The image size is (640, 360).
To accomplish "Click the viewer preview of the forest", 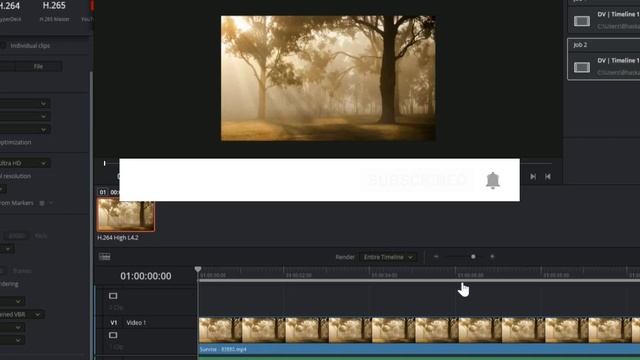I will [x=328, y=78].
